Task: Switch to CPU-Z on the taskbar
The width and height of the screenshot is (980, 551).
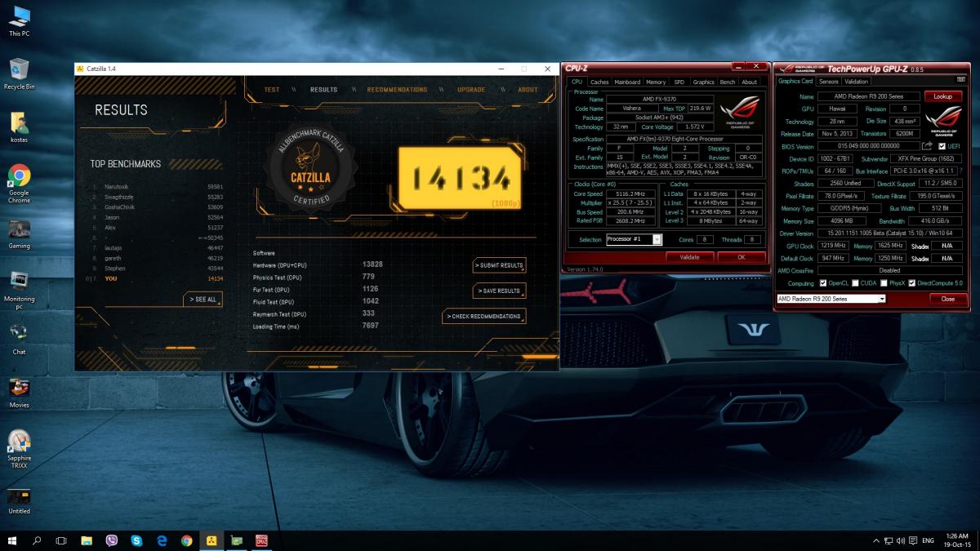Action: coord(262,540)
